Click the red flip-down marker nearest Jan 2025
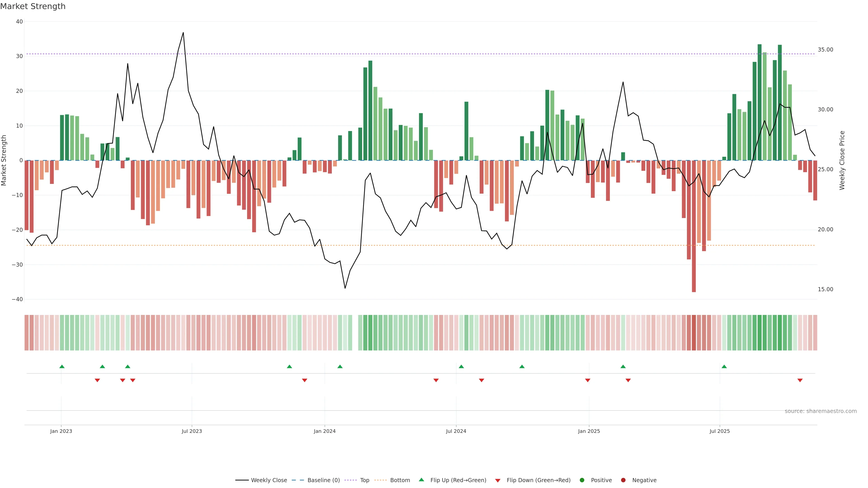The height and width of the screenshot is (488, 868). 588,380
